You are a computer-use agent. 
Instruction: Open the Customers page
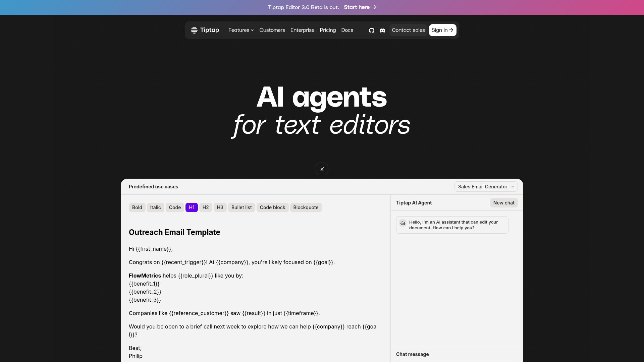pos(272,30)
